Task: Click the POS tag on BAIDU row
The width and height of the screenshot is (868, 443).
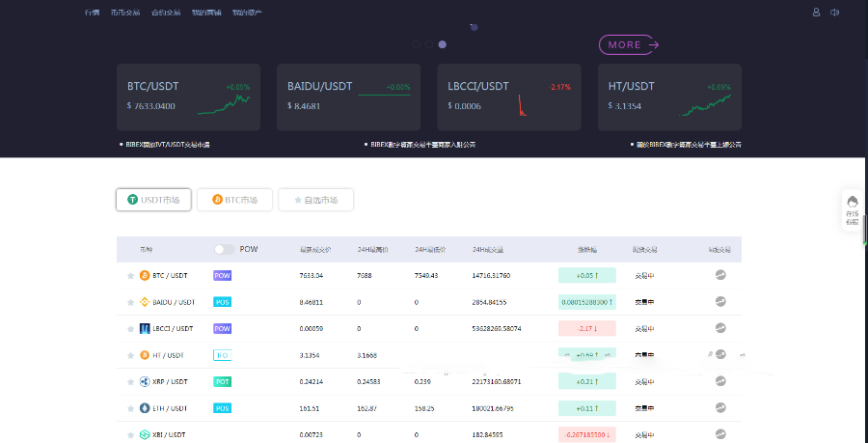Action: 222,302
